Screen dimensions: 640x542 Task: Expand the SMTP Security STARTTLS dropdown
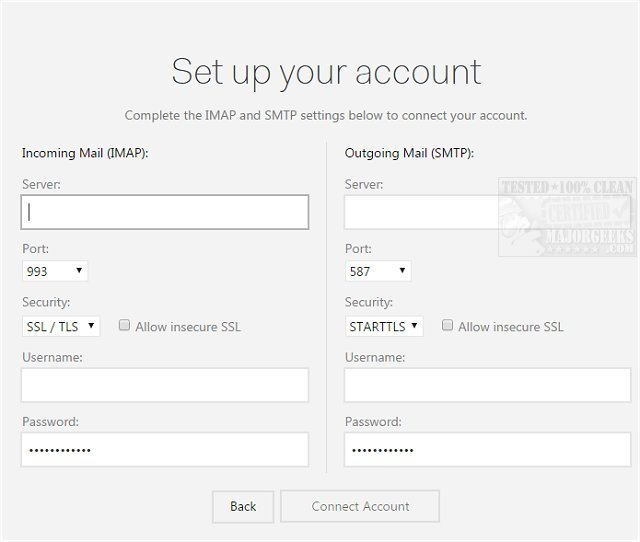[384, 326]
